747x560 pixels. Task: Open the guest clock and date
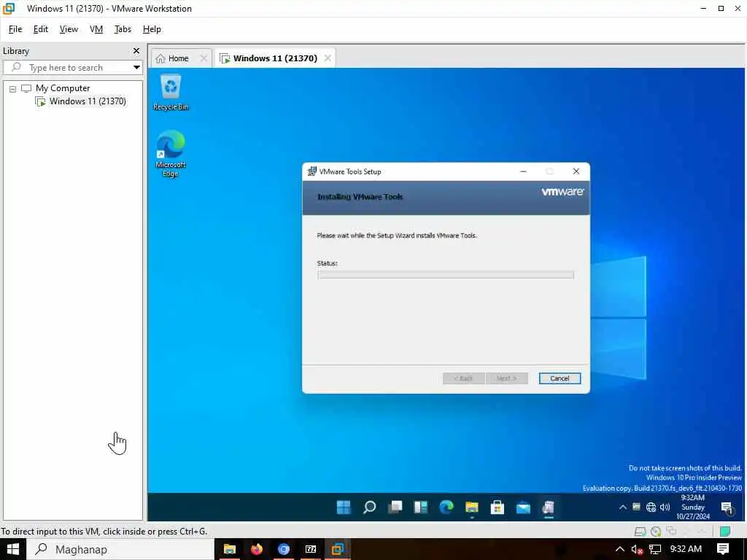point(693,507)
